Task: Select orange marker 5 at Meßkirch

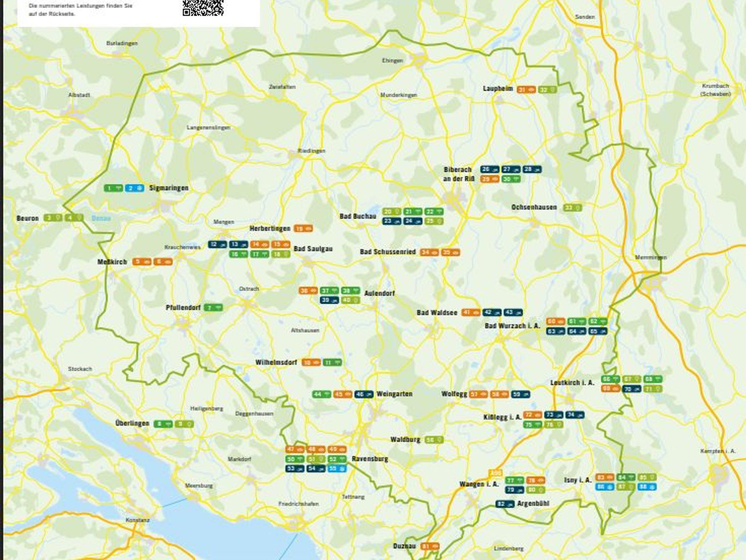Action: 141,261
